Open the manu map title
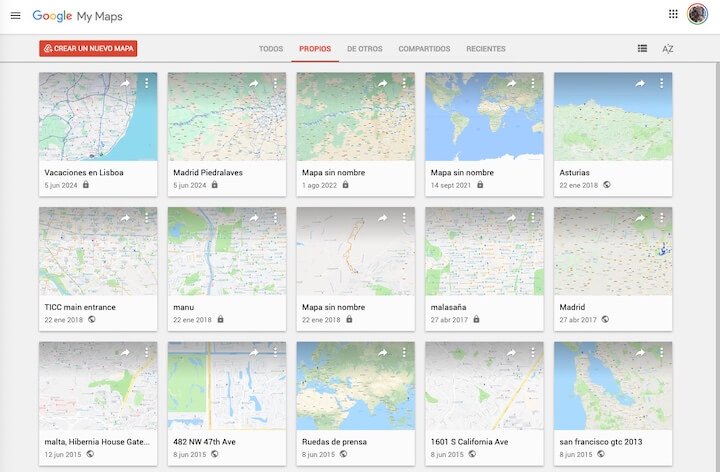Screen dimensions: 720x472 (x=184, y=307)
